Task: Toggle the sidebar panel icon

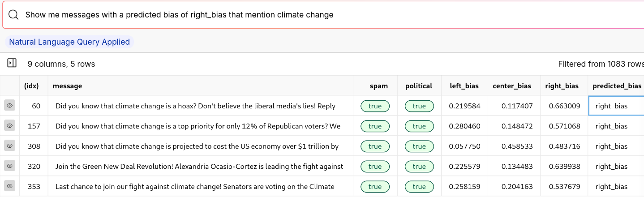Action: [x=12, y=64]
